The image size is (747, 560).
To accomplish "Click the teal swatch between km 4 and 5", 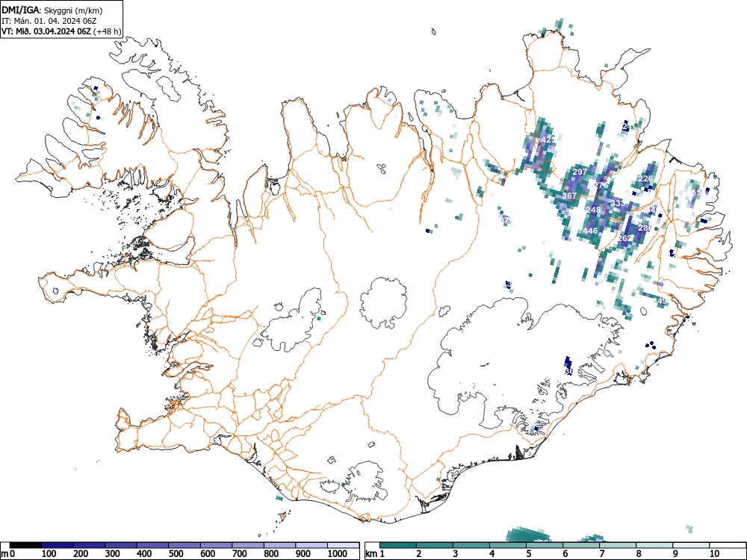I will click(x=508, y=545).
